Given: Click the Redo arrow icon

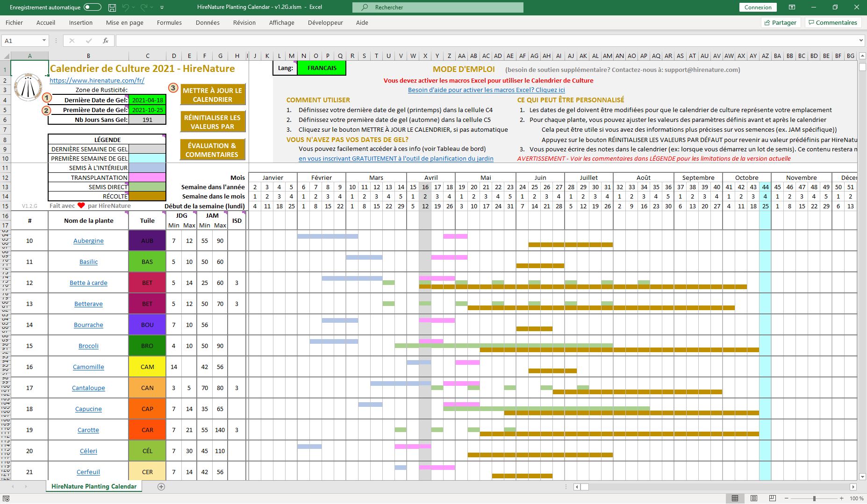Looking at the screenshot, I should point(144,7).
